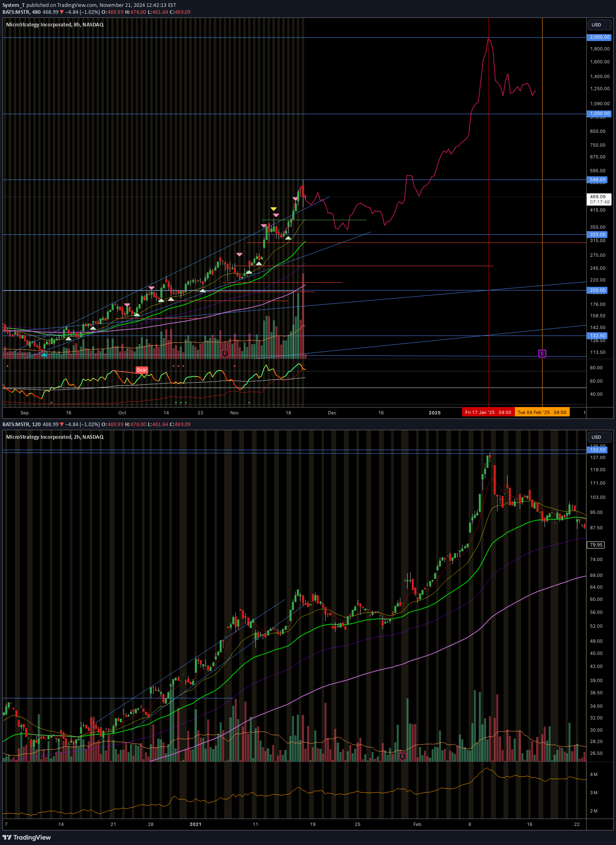
Task: Click the 4 M volume axis label
Action: pyautogui.click(x=594, y=774)
